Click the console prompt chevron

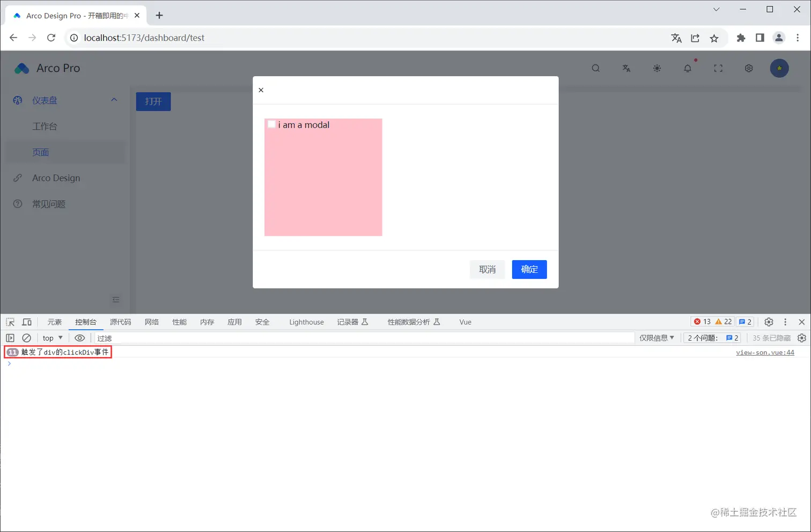coord(9,364)
